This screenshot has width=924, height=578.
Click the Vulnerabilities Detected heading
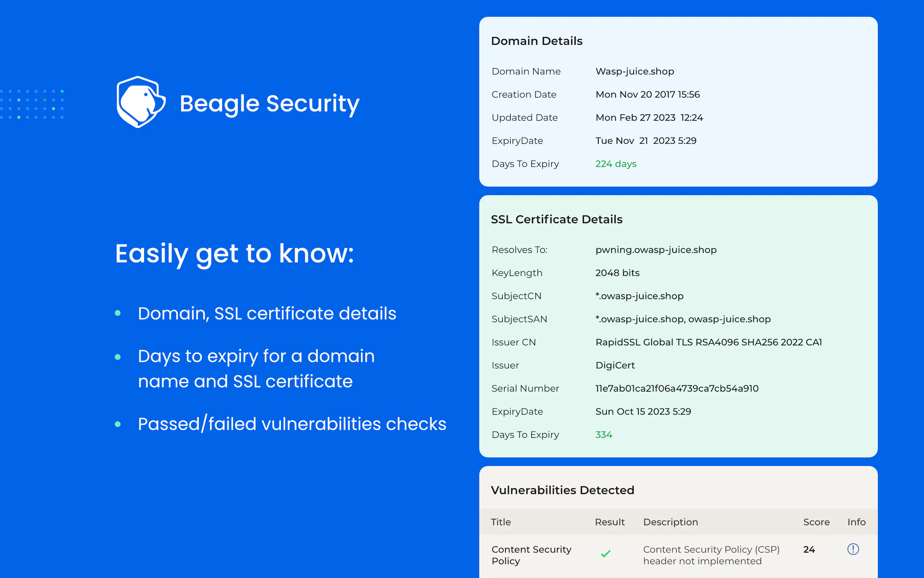click(562, 490)
